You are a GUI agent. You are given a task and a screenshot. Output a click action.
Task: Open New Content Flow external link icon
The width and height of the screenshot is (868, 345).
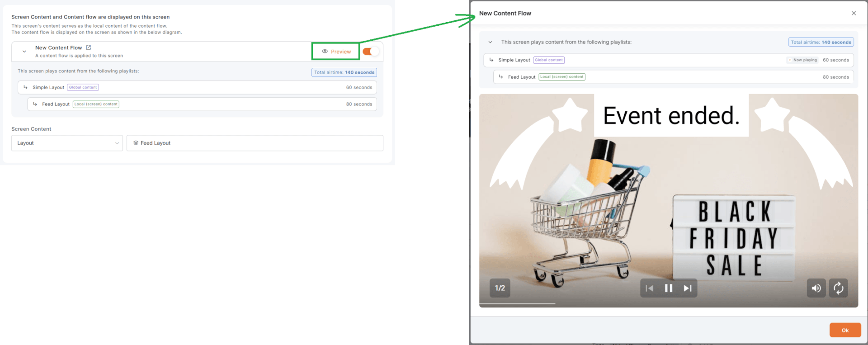[89, 47]
